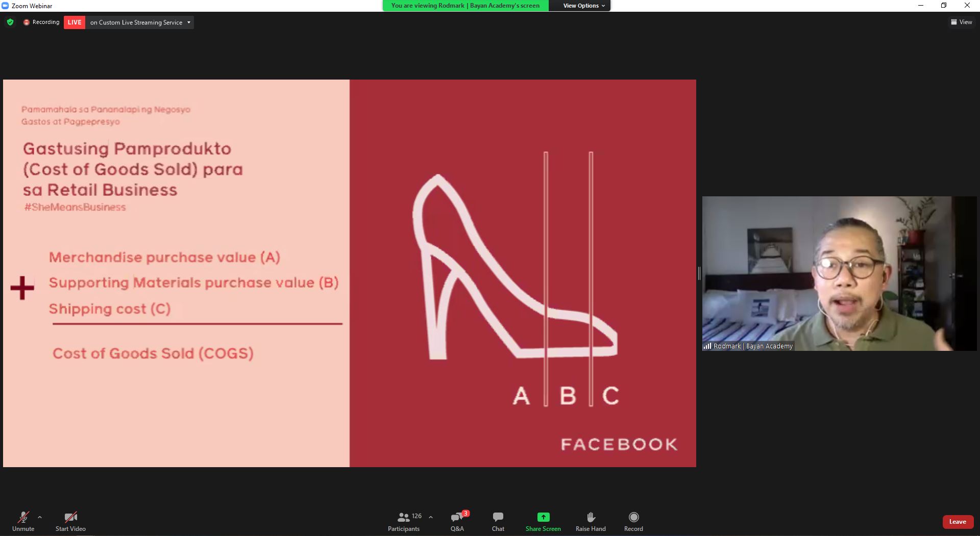Leave the webinar with red Leave button
Viewport: 980px width, 536px height.
[958, 522]
